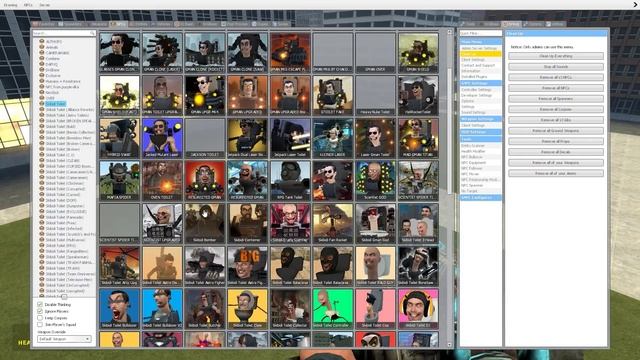
Task: Select Humans + Resistance in the NPC tree
Action: tap(63, 81)
